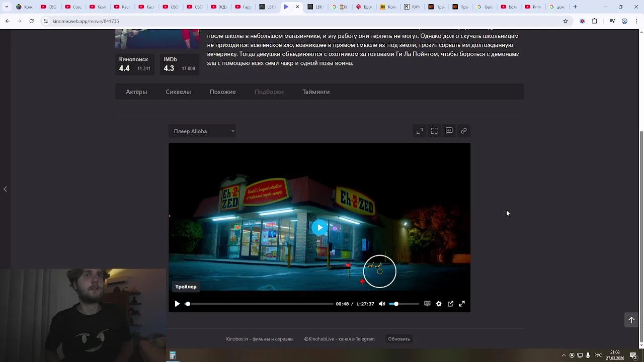Open player settings gear
The height and width of the screenshot is (362, 644).
(439, 304)
